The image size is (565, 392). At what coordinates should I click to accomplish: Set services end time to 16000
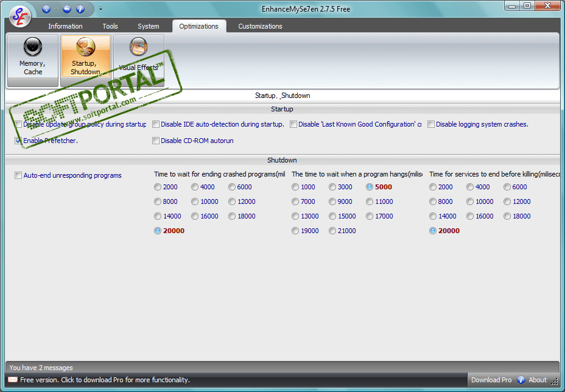[480, 216]
